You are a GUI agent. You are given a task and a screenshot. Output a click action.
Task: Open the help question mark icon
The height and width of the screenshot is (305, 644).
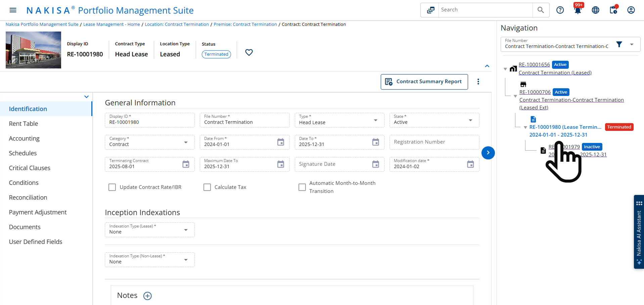pyautogui.click(x=560, y=10)
